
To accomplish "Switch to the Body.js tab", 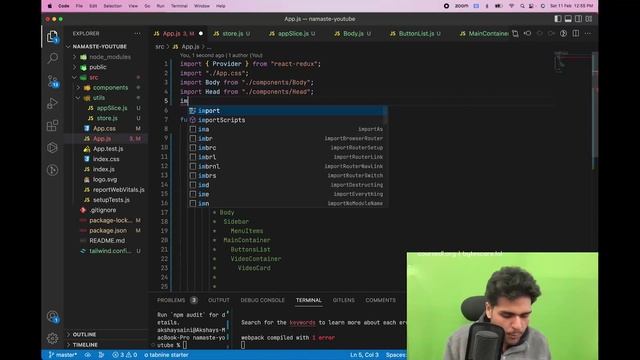I will click(x=353, y=33).
